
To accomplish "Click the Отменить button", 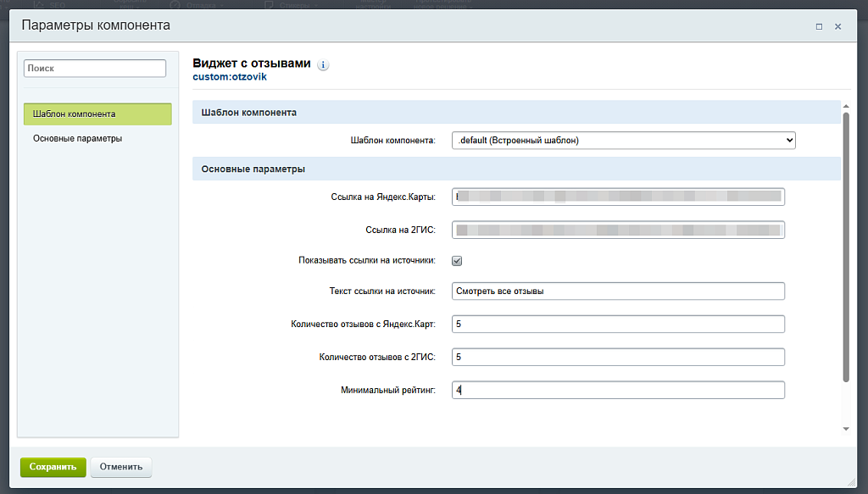I will [121, 467].
